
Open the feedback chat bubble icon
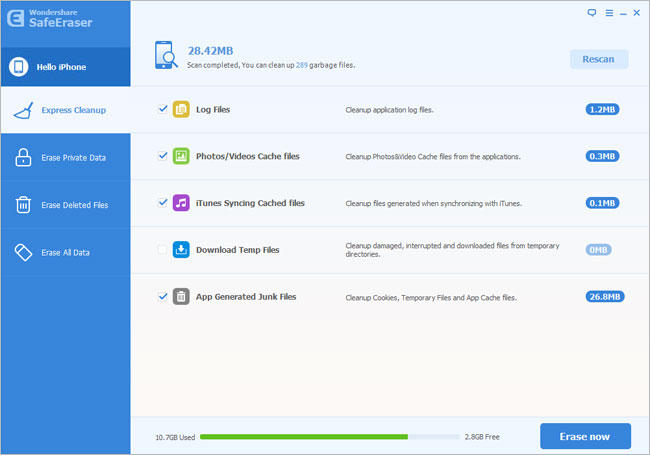click(x=592, y=13)
